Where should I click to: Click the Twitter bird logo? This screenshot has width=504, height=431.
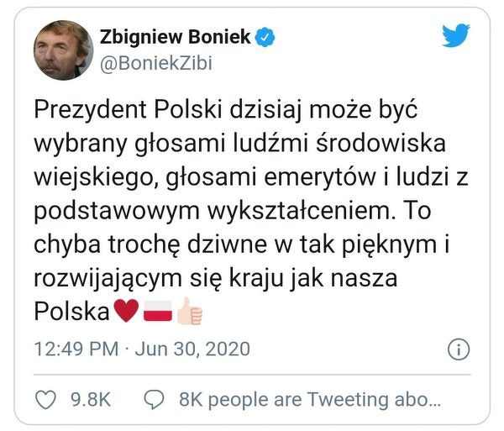click(455, 36)
